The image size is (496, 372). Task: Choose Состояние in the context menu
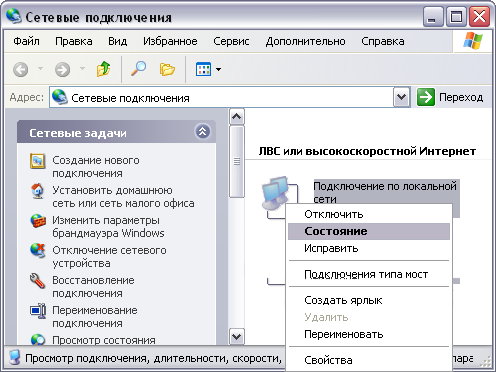369,231
